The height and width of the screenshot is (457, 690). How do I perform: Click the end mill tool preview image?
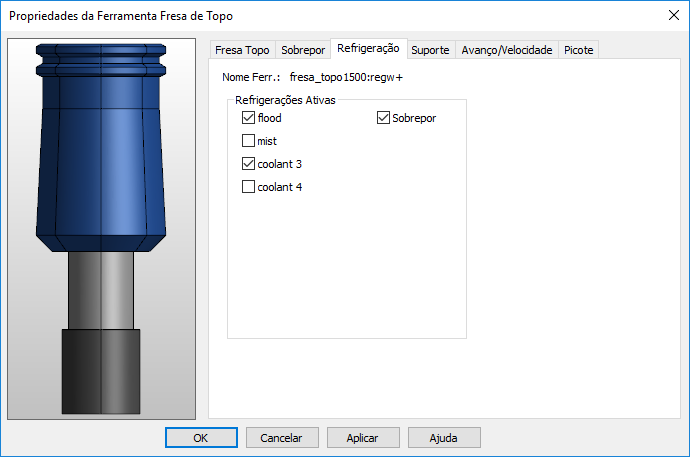click(101, 229)
